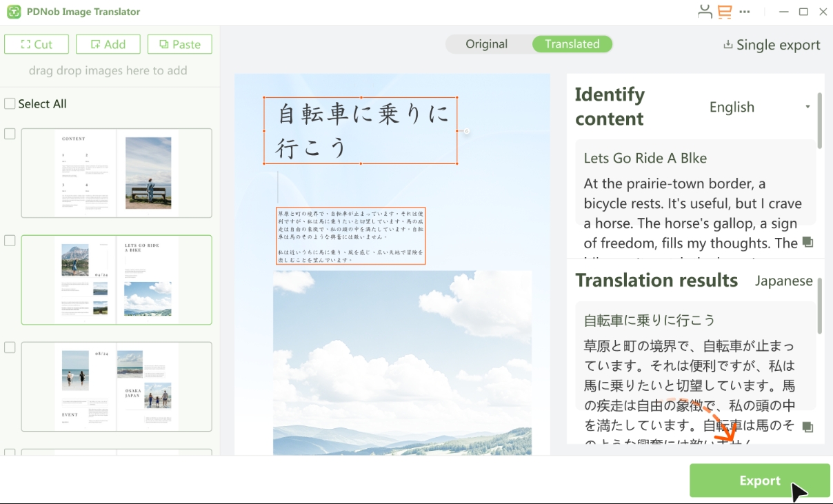Click the Add images option

(x=108, y=43)
